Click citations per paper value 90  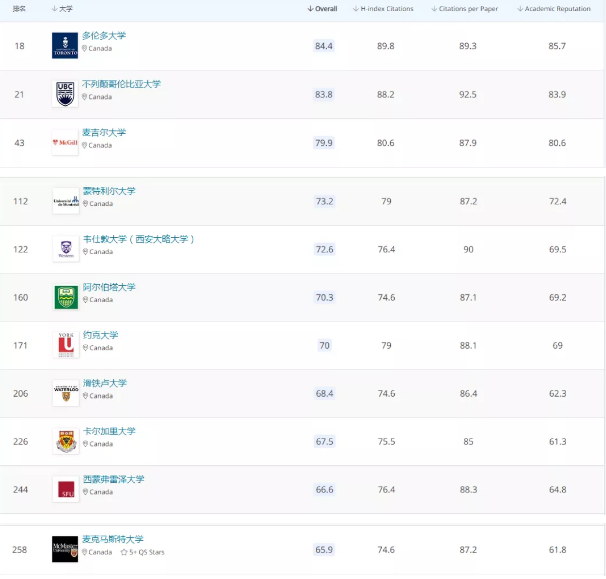[468, 249]
